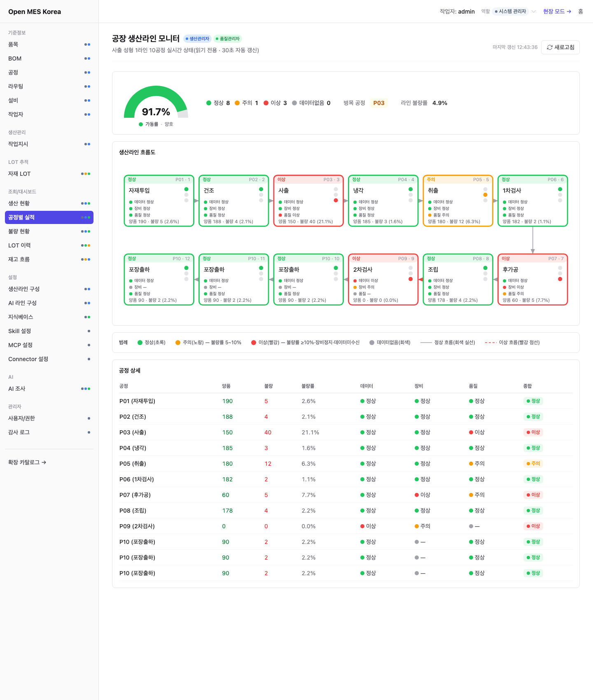Image resolution: width=593 pixels, height=700 pixels.
Task: Click the 생산관리자 tag beside the title
Action: click(x=197, y=39)
